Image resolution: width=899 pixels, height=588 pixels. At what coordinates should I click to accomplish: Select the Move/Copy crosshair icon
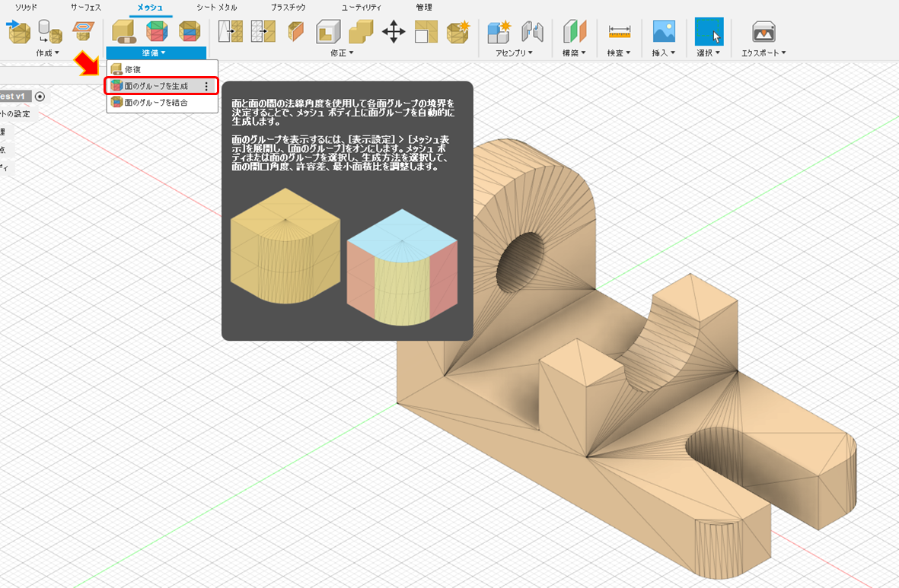click(x=394, y=32)
